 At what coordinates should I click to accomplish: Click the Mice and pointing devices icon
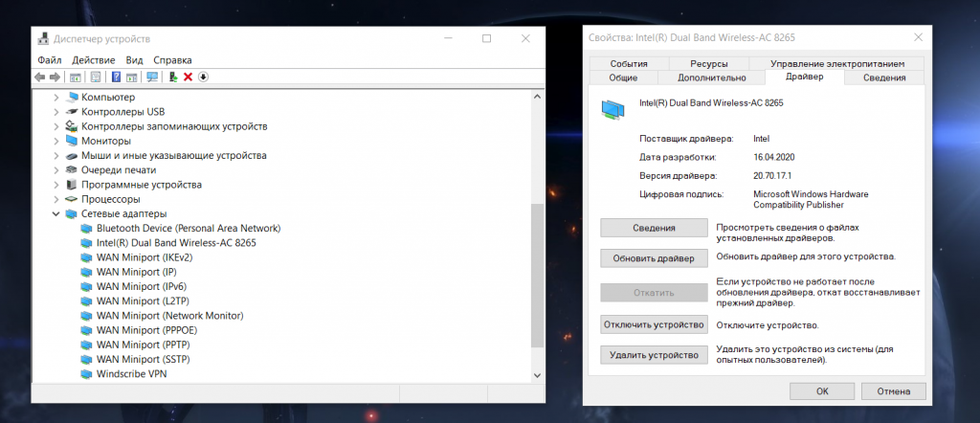pyautogui.click(x=71, y=156)
